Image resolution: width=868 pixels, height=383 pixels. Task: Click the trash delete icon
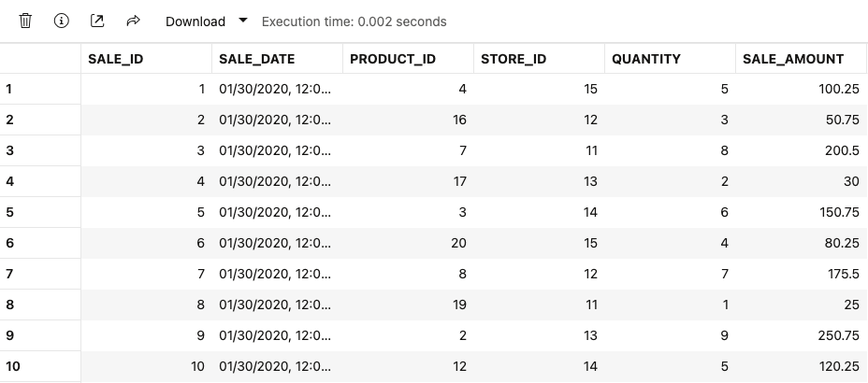tap(25, 21)
